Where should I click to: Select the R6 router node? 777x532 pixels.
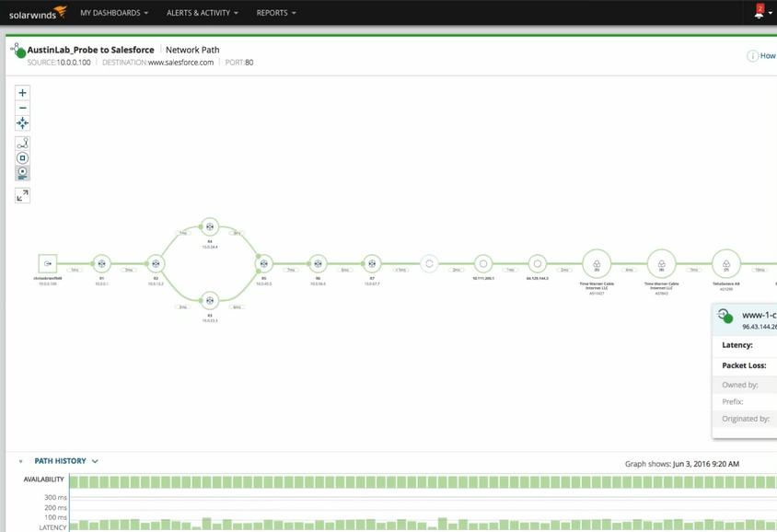click(x=318, y=263)
